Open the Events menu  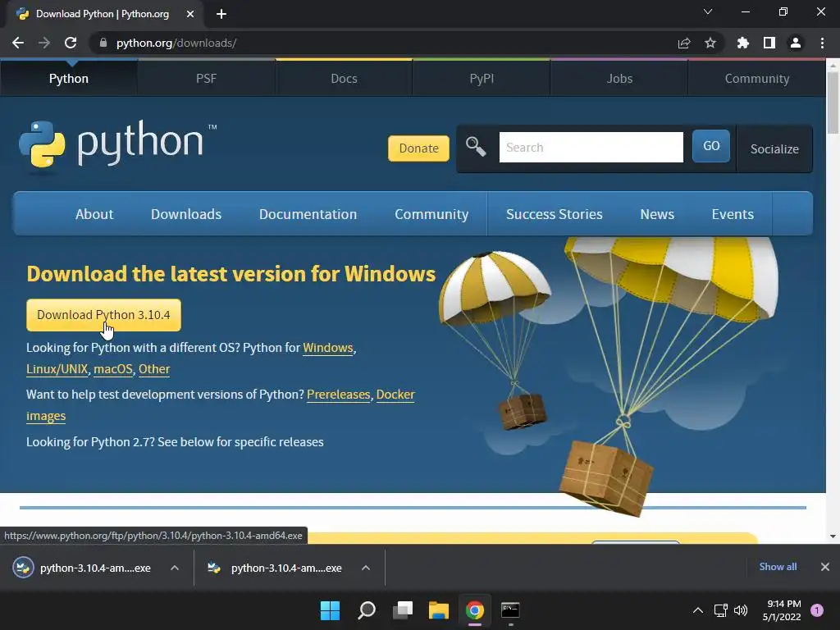(733, 214)
